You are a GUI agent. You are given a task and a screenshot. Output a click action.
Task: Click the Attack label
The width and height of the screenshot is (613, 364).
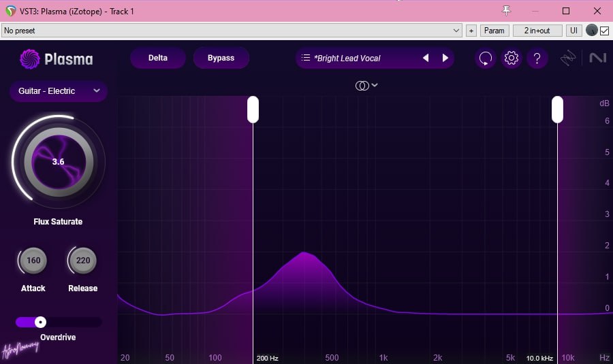tap(33, 288)
